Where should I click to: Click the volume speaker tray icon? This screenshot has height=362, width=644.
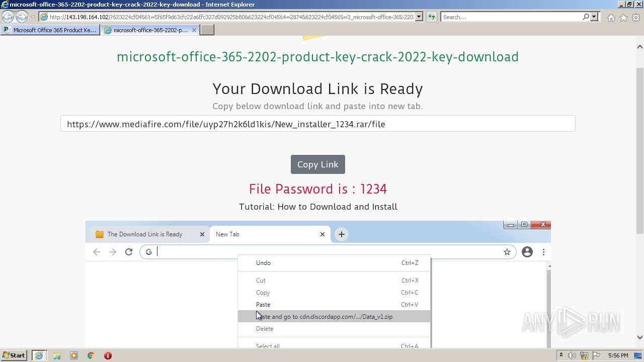(x=572, y=355)
